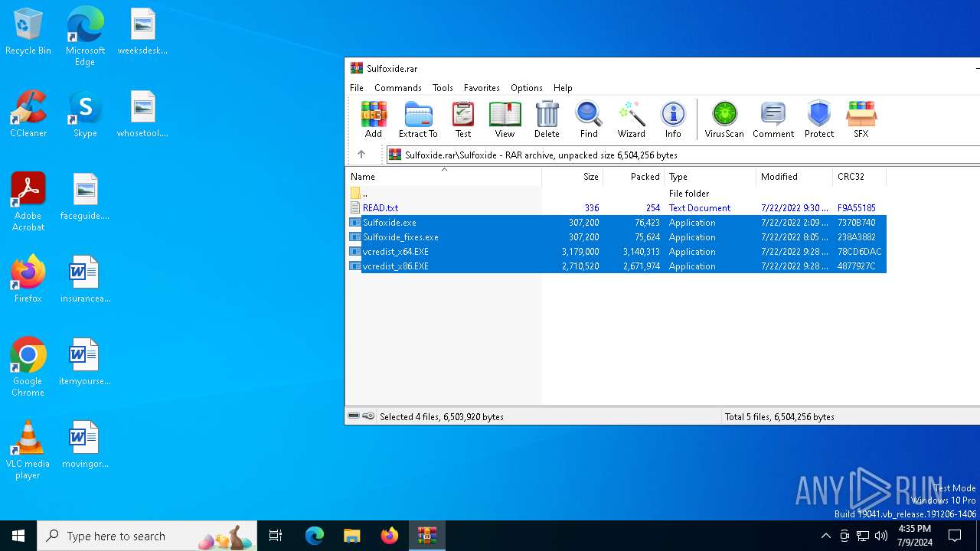Select the whosetool image file on desktop
Image resolution: width=980 pixels, height=551 pixels.
point(142,115)
